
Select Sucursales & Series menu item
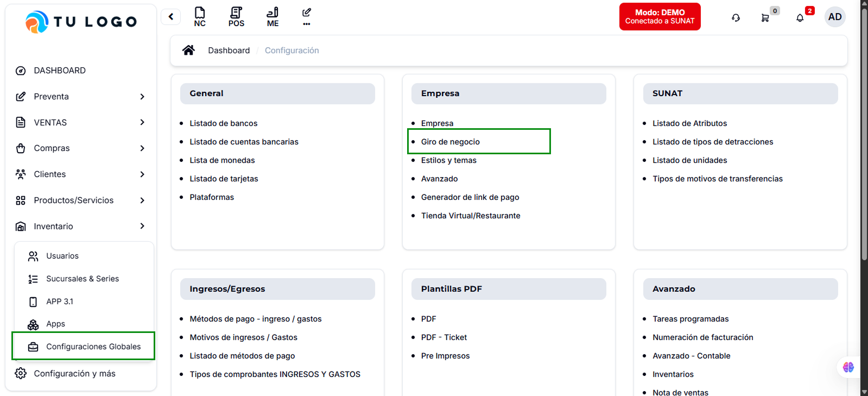[82, 279]
